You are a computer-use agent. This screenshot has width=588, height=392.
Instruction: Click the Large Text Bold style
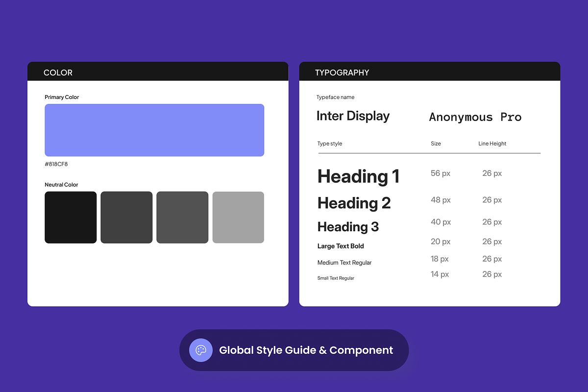(x=341, y=246)
